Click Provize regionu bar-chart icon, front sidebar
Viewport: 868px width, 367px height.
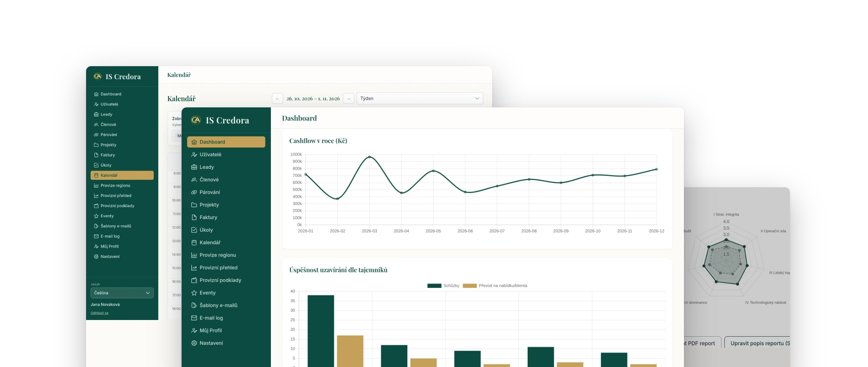194,255
